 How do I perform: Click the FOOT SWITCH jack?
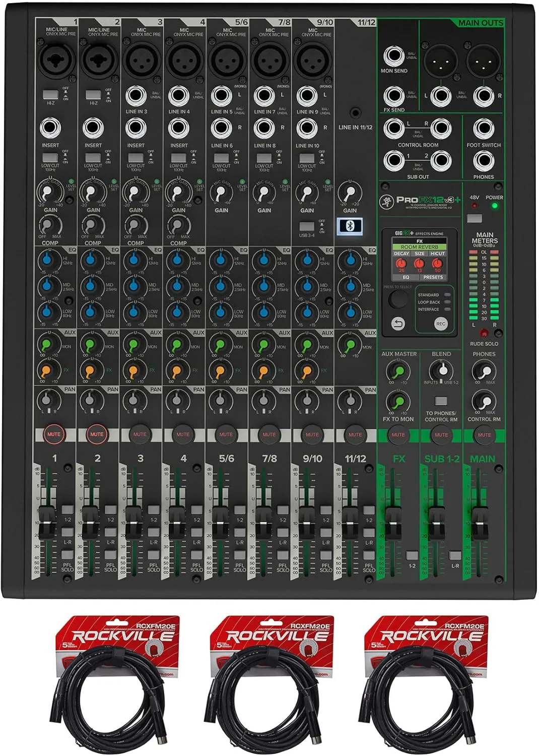[x=484, y=130]
